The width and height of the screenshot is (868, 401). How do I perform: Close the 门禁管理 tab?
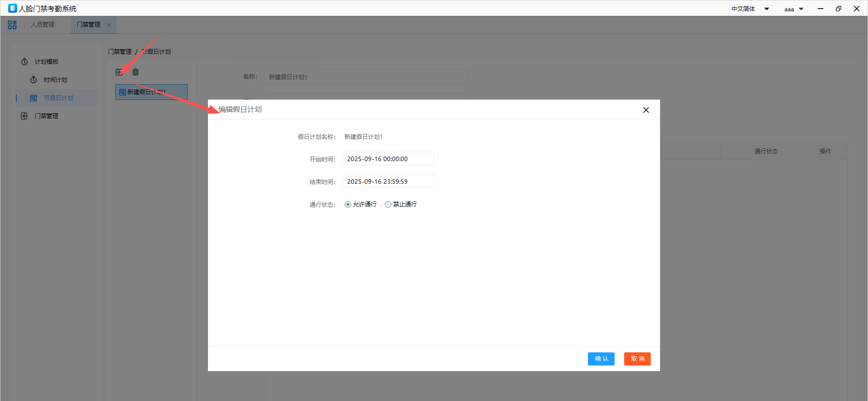pyautogui.click(x=108, y=25)
